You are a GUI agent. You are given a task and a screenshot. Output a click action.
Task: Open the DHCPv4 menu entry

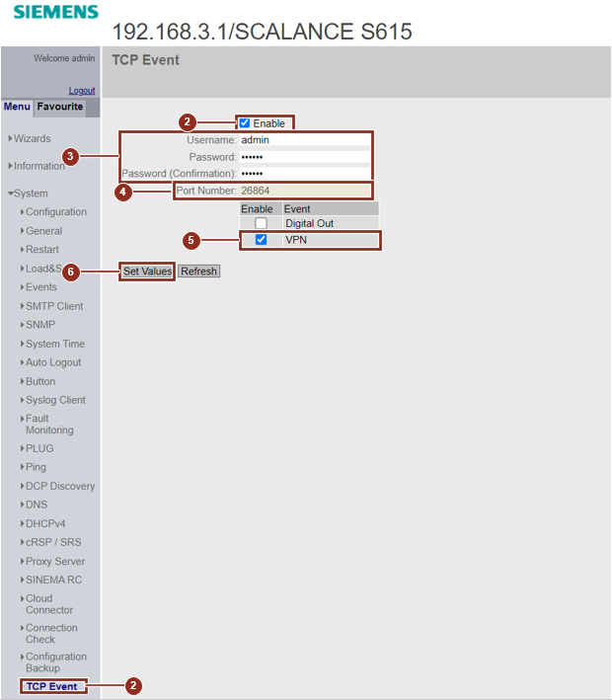click(45, 523)
